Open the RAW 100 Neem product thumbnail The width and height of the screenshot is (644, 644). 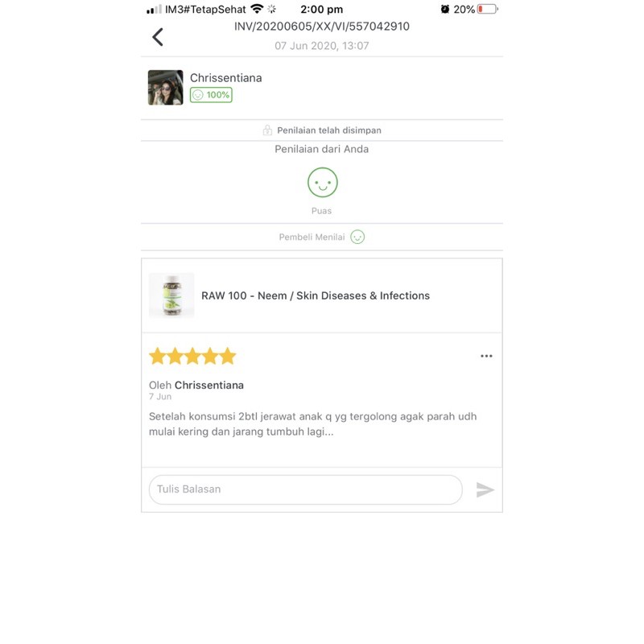(171, 295)
